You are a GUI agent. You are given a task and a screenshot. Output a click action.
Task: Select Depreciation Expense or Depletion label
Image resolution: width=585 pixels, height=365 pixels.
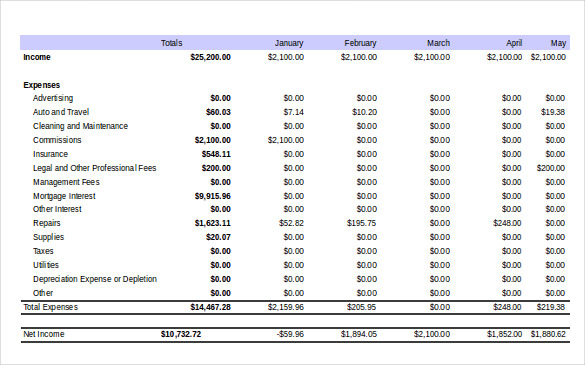pos(95,279)
